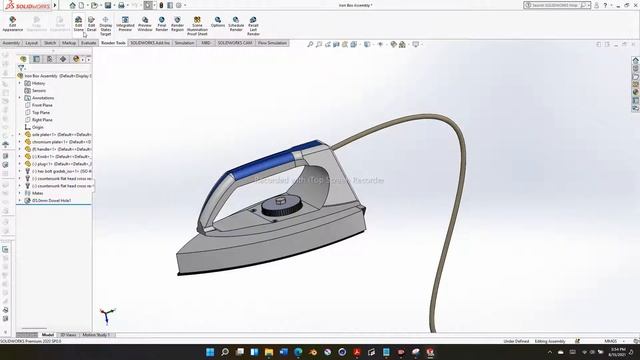The height and width of the screenshot is (360, 640).
Task: Click Recall Last Render
Action: pyautogui.click(x=253, y=26)
